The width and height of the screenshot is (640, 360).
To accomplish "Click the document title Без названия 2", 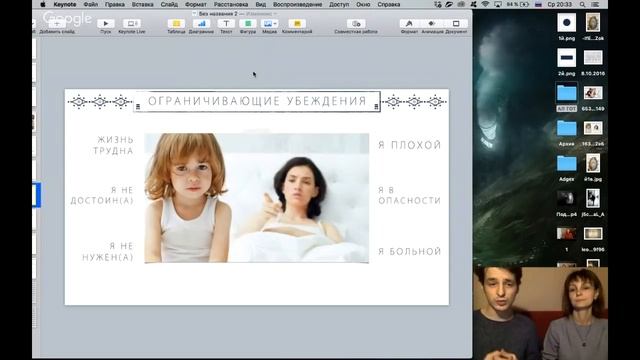I will 218,14.
